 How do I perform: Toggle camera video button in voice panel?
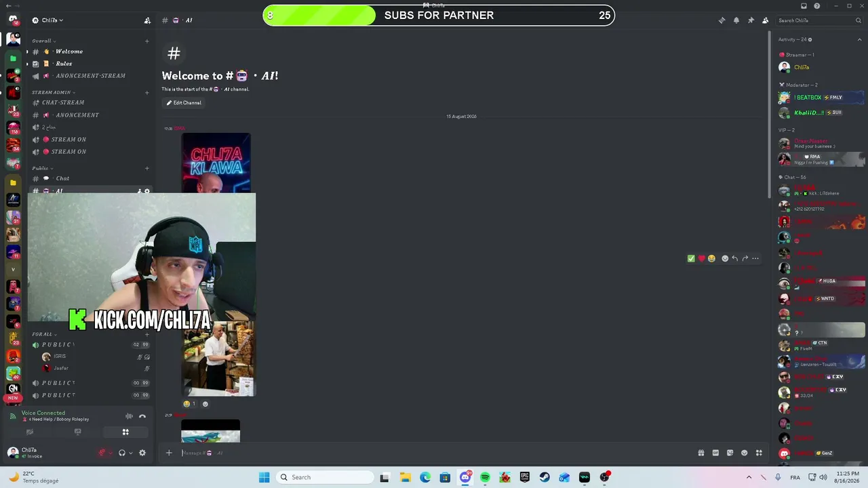[30, 432]
